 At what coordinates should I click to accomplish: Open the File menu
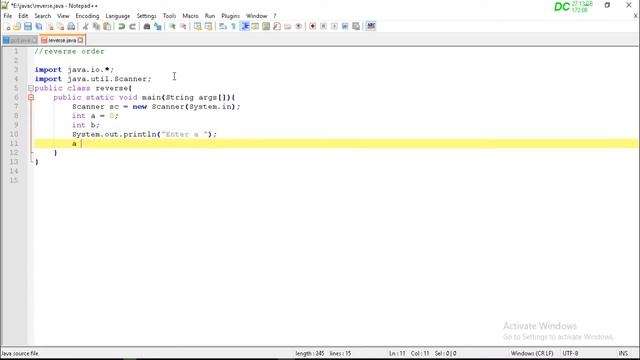click(x=7, y=16)
